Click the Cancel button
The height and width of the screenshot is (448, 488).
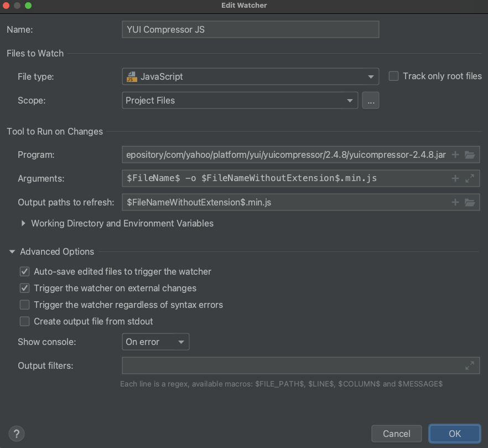pyautogui.click(x=397, y=434)
